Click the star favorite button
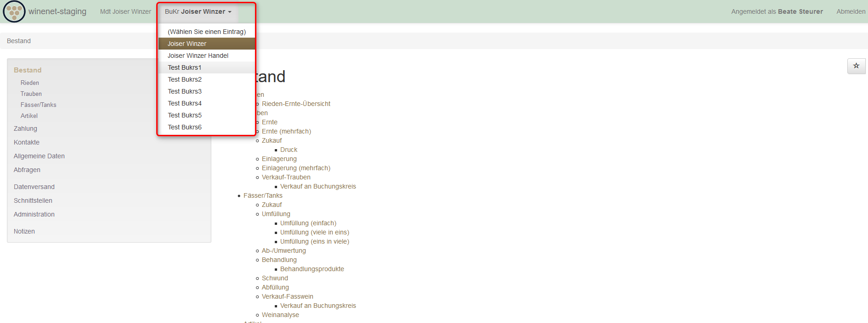 [856, 66]
